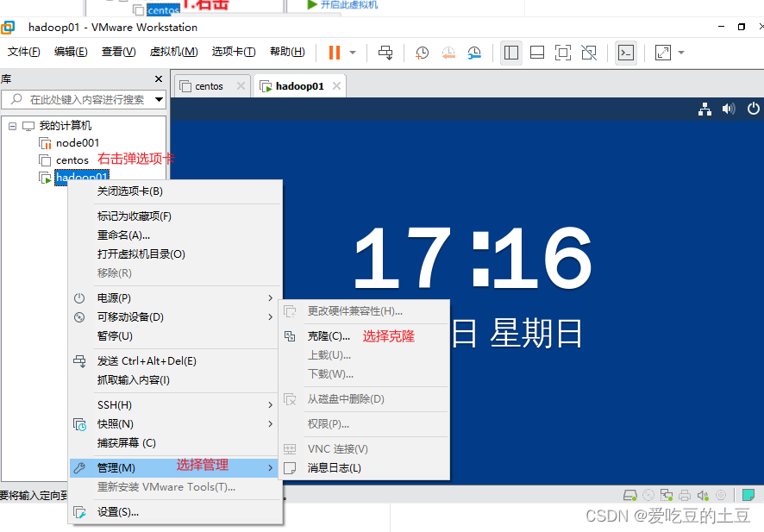Screen dimensions: 764x532
Task: Click the network adapter status bar icon
Action: click(x=667, y=496)
